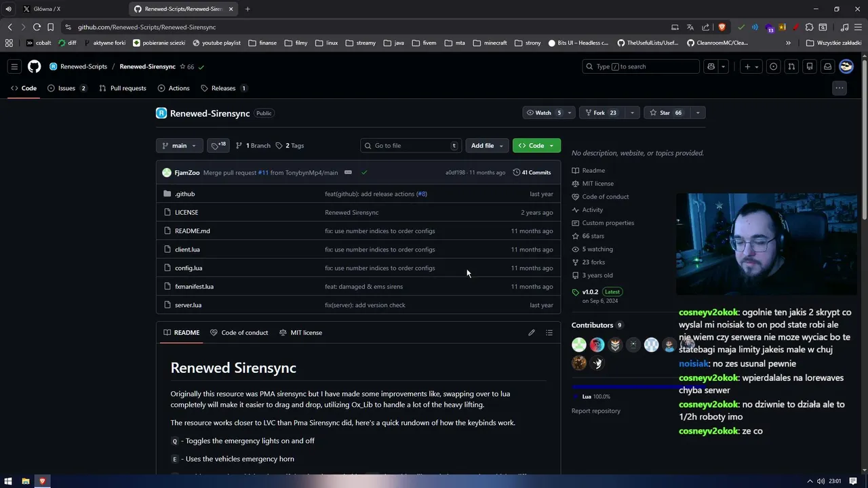Expand the Watch options dropdown arrow
The width and height of the screenshot is (868, 488).
click(x=570, y=113)
